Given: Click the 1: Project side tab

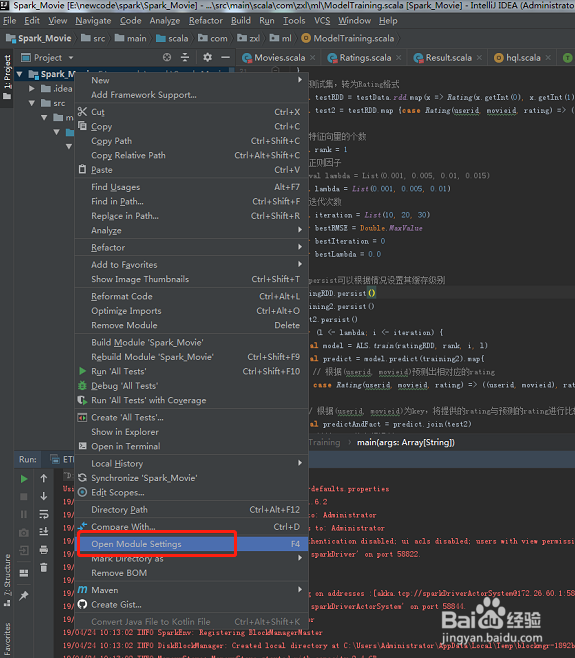Looking at the screenshot, I should pyautogui.click(x=7, y=77).
